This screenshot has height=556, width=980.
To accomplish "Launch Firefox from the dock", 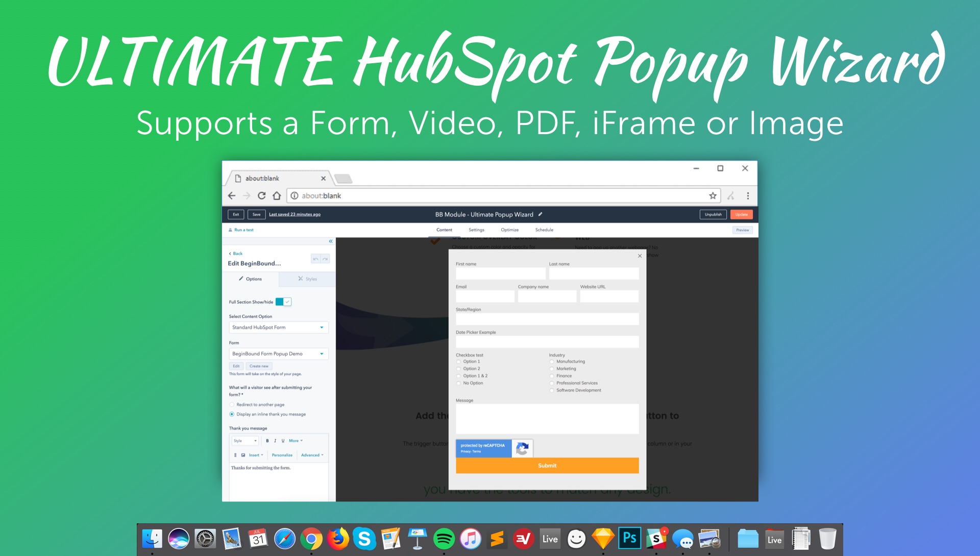I will coord(338,539).
